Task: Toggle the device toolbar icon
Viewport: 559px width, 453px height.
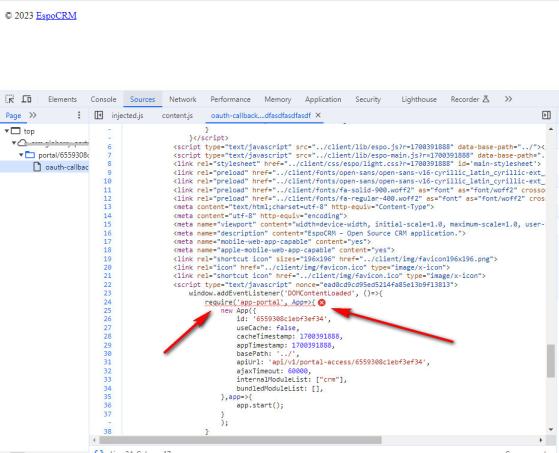Action: 27,99
